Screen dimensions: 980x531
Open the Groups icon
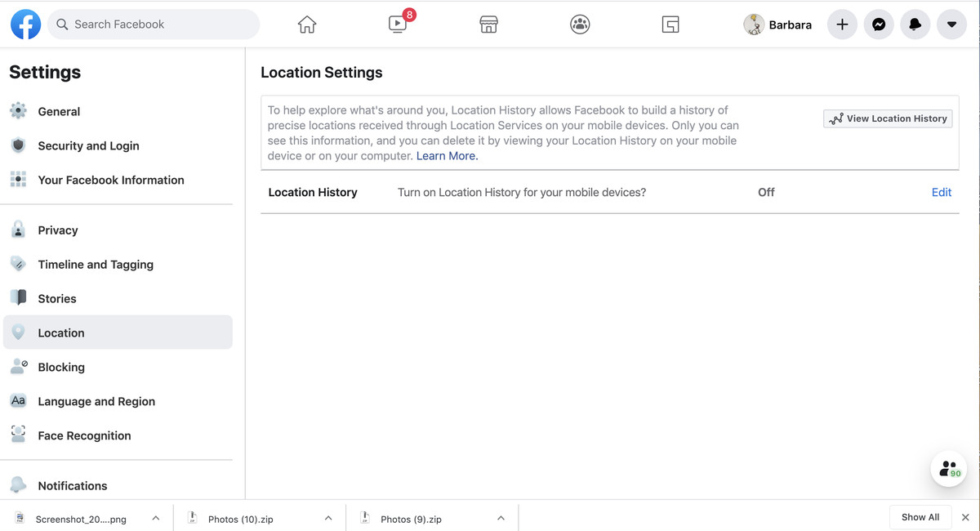[x=580, y=25]
